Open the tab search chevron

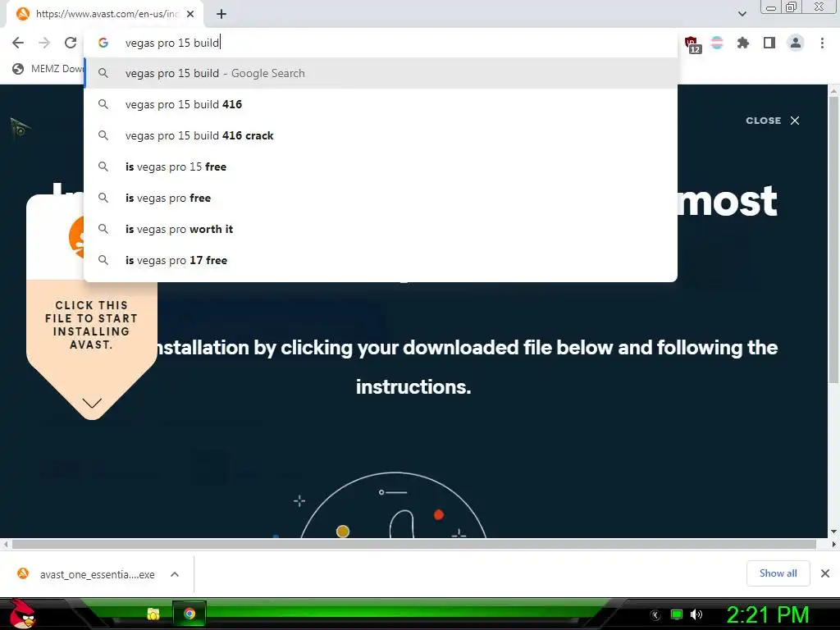coord(742,14)
